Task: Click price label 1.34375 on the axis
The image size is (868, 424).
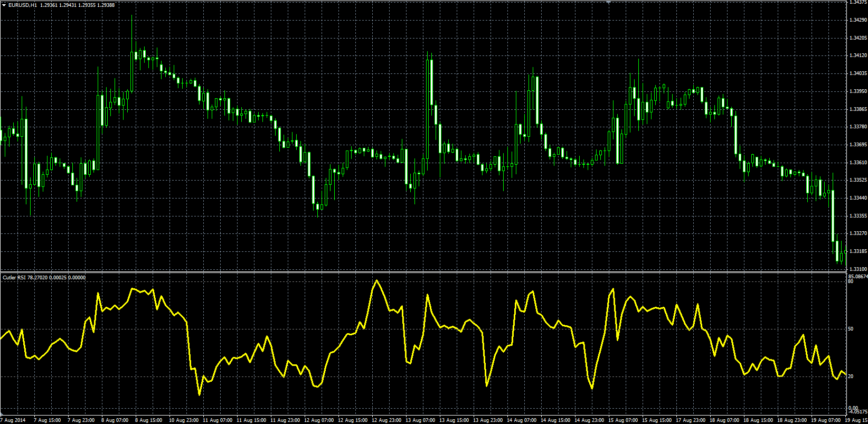Action: tap(857, 2)
